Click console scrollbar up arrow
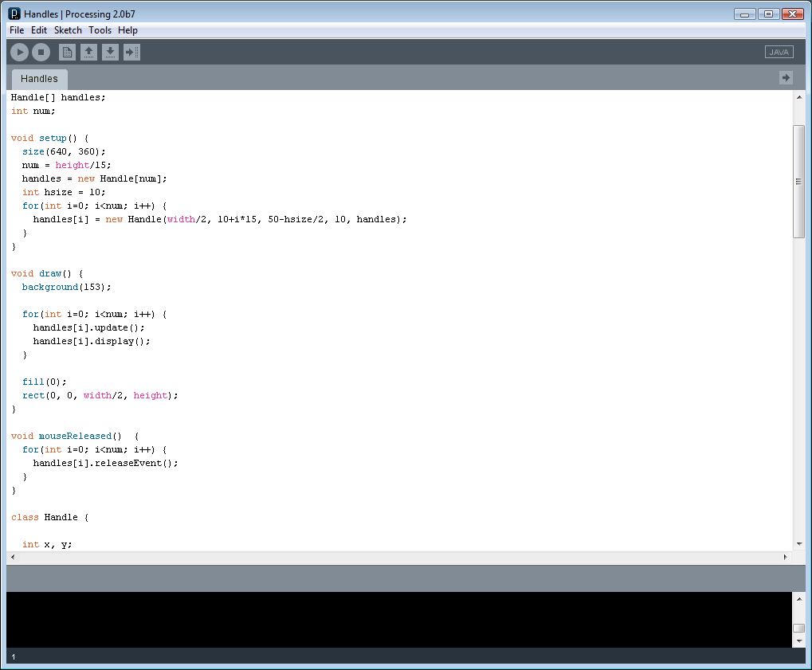This screenshot has width=812, height=670. pyautogui.click(x=799, y=599)
